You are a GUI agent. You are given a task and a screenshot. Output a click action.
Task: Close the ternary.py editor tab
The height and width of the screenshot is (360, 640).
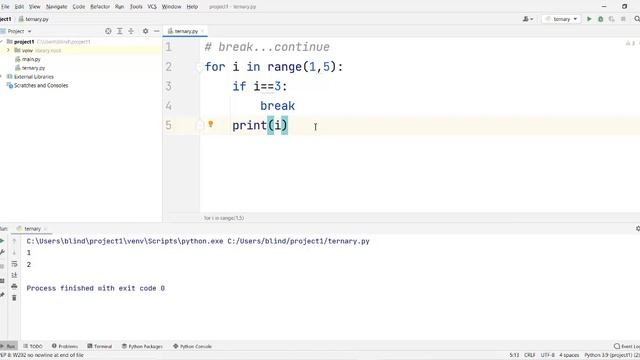click(202, 31)
